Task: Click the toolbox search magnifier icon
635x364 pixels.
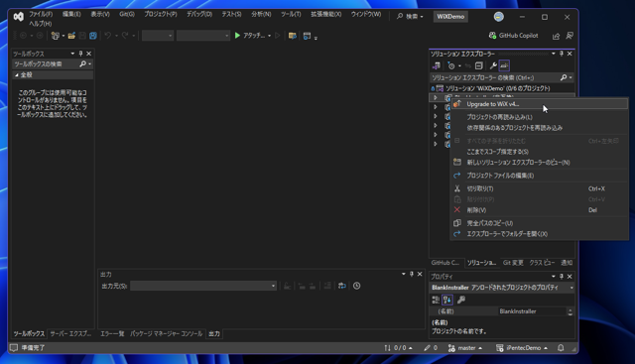Action: coord(82,64)
